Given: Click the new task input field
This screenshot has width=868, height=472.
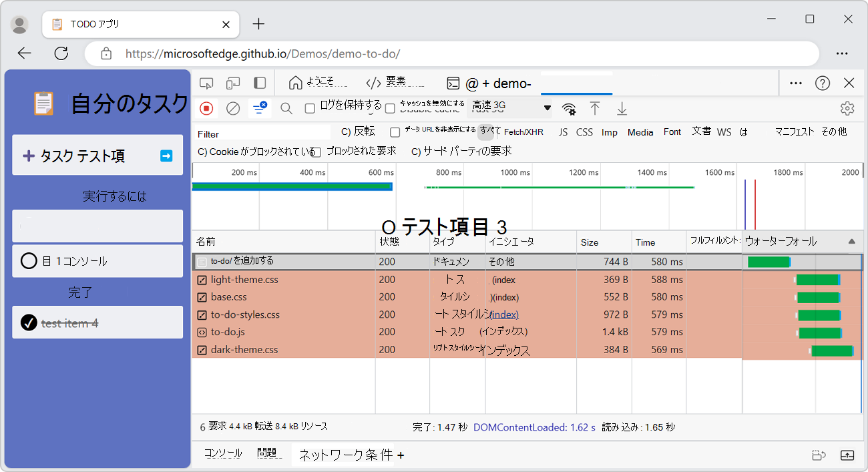Looking at the screenshot, I should [x=97, y=156].
